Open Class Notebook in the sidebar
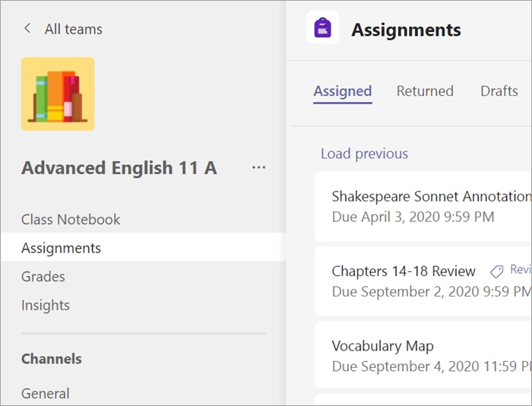532x406 pixels. pos(71,219)
